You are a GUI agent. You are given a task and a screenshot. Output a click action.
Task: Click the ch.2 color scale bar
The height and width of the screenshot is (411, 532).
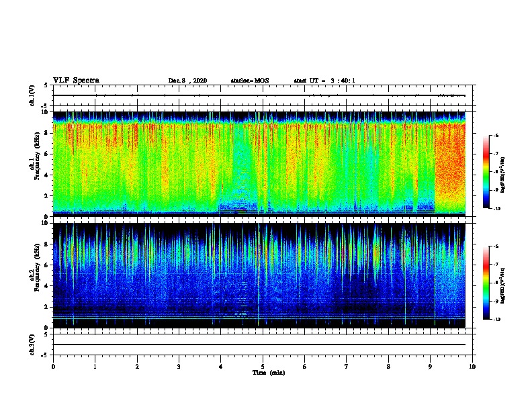[x=486, y=283]
